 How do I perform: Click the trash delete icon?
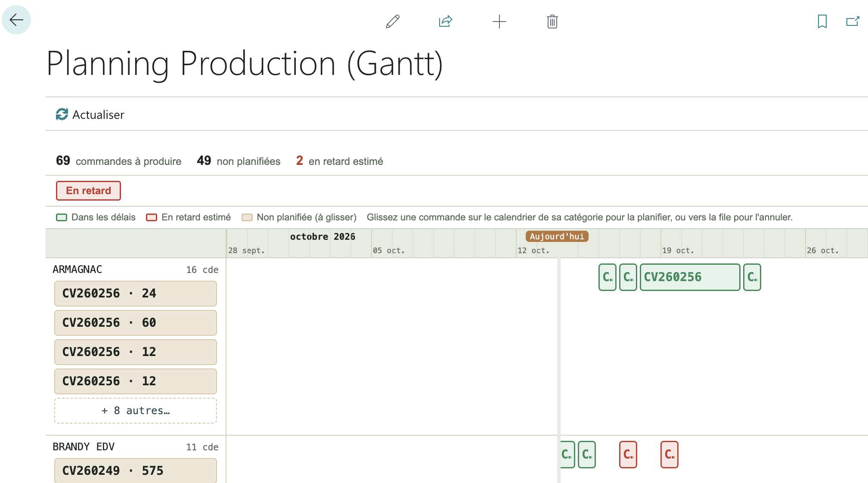point(552,22)
